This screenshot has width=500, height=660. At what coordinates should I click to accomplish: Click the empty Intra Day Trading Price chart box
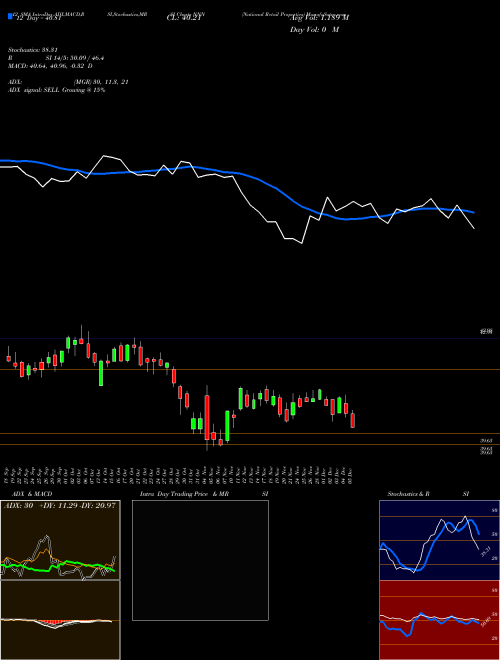click(x=200, y=560)
